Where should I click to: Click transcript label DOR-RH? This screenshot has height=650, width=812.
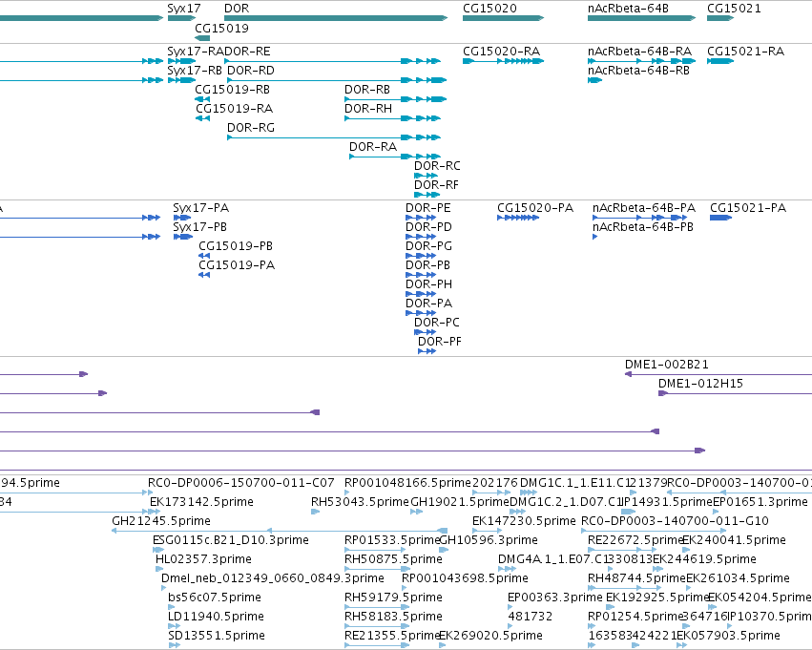(x=368, y=109)
